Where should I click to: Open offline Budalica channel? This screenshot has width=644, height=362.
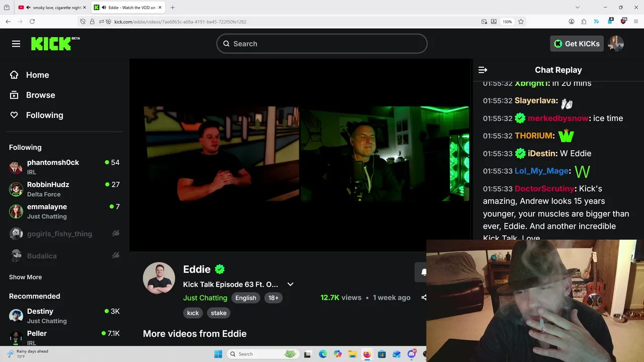64,255
